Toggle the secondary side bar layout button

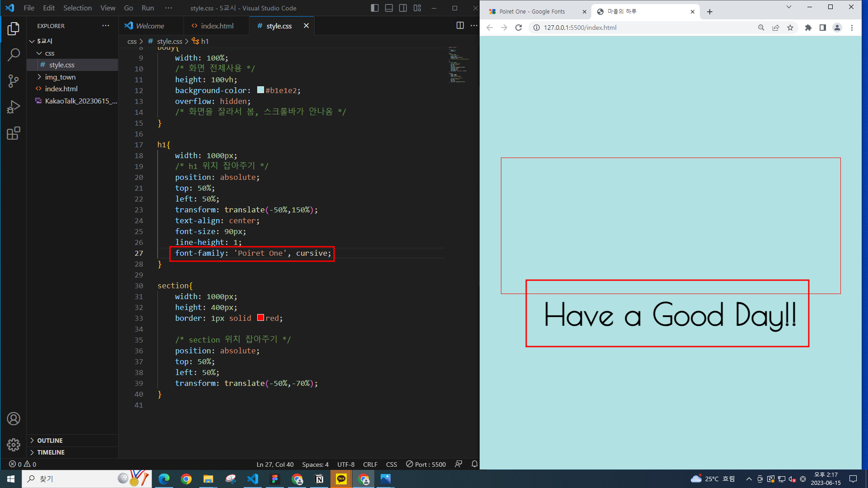click(x=403, y=8)
